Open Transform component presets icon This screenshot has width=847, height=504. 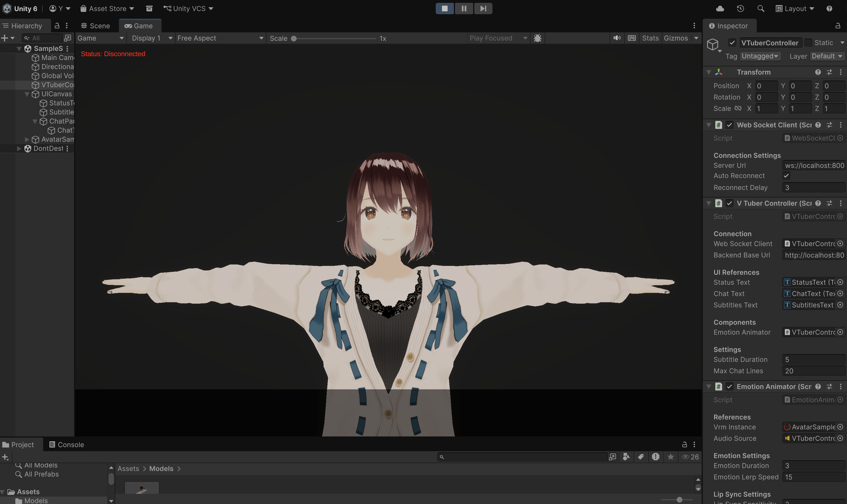click(x=830, y=72)
